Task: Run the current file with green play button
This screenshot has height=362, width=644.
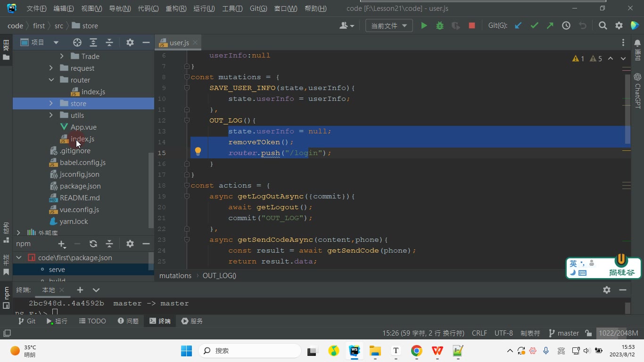Action: click(424, 26)
